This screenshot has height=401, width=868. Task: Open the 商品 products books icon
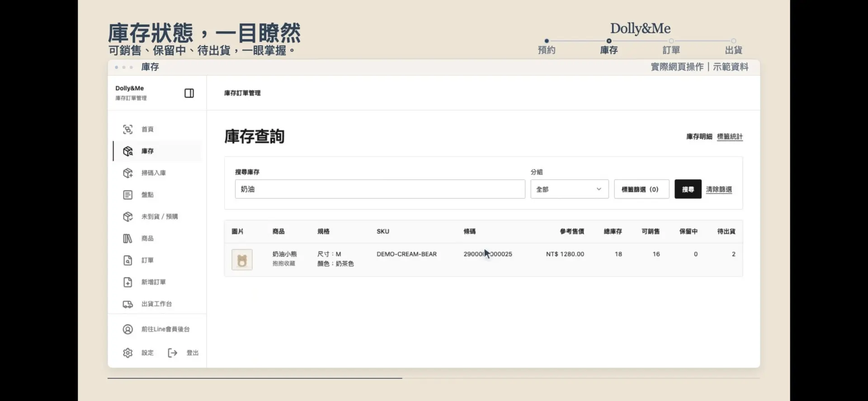128,239
